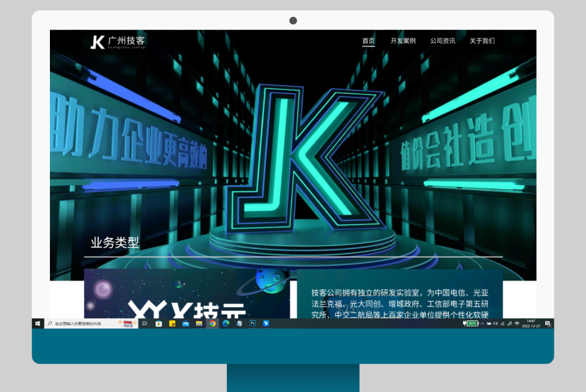Switch to Google Chrome in the taskbar

click(x=213, y=324)
